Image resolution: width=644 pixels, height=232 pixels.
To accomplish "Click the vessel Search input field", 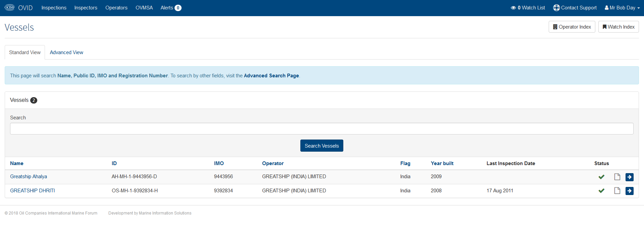I will coord(322,128).
